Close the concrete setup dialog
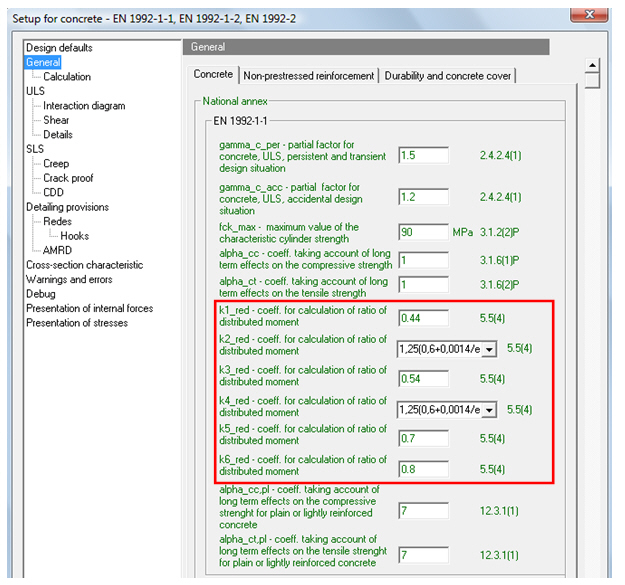The height and width of the screenshot is (585, 625). click(590, 14)
